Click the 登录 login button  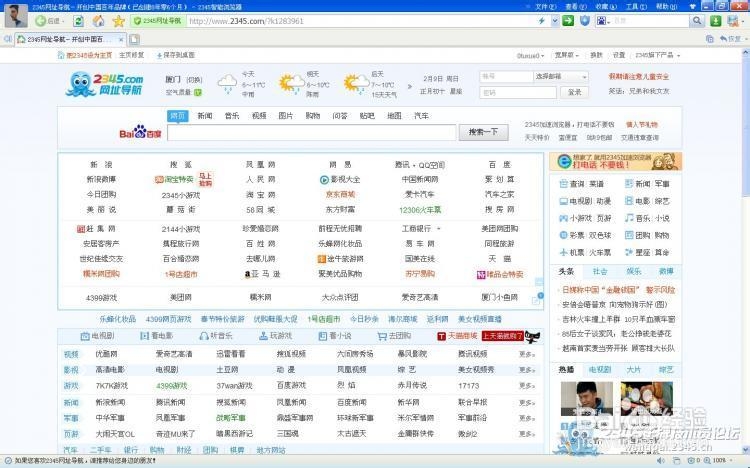[574, 92]
